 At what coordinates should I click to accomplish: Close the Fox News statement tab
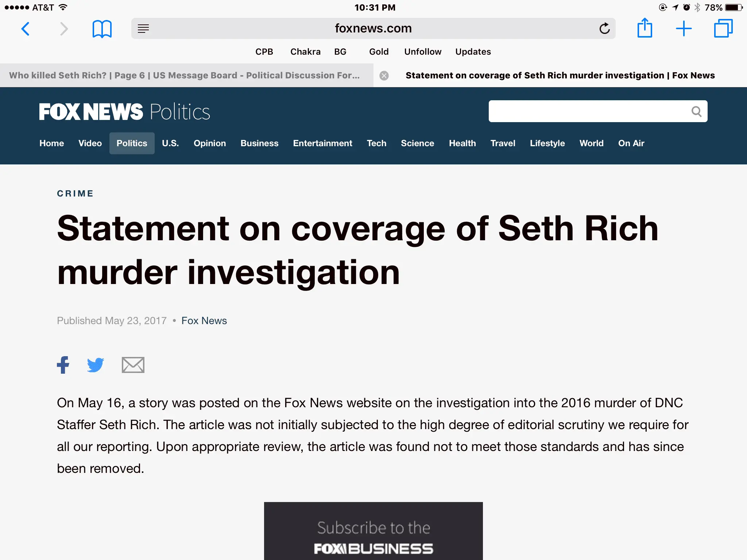coord(384,75)
